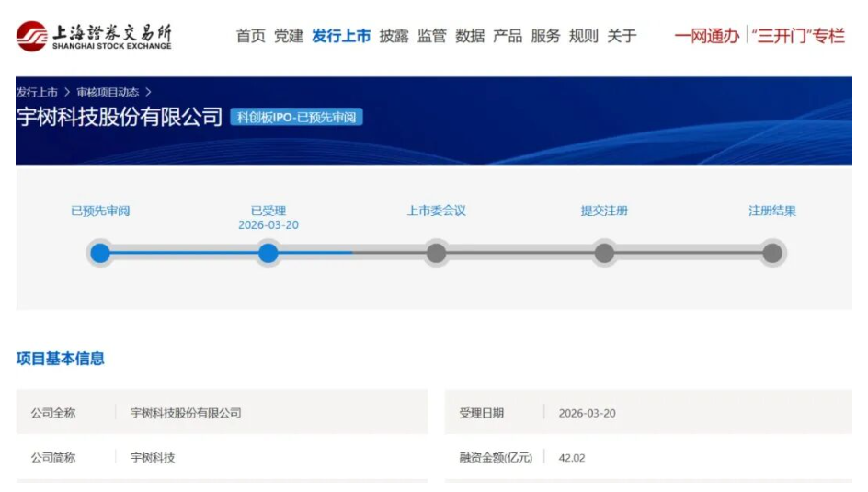Viewport: 868px width, 492px height.
Task: Open the 数据 navigation menu
Action: coord(470,36)
